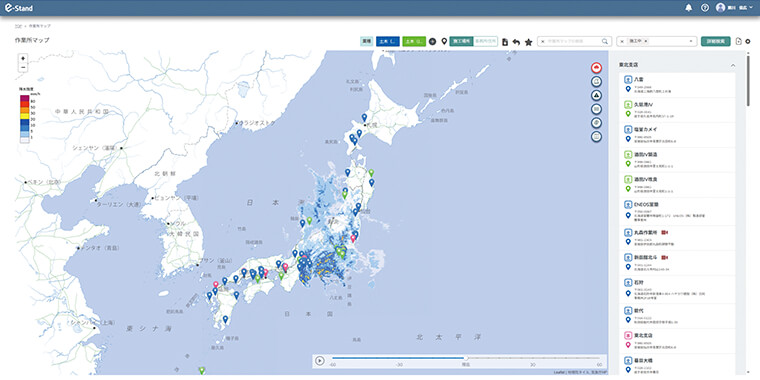Expand the status filter dropdown arrow
Screen dimensions: 760x380
pos(690,42)
